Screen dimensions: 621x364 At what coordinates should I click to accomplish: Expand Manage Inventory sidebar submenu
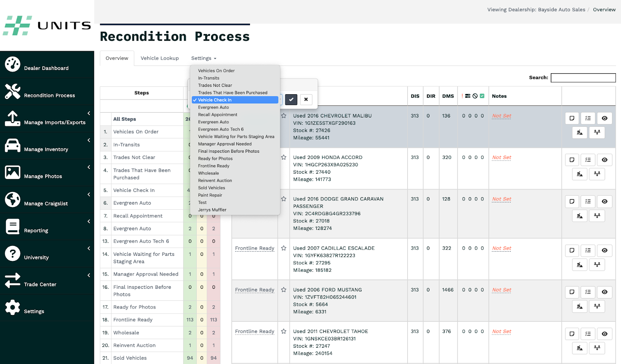tap(89, 140)
